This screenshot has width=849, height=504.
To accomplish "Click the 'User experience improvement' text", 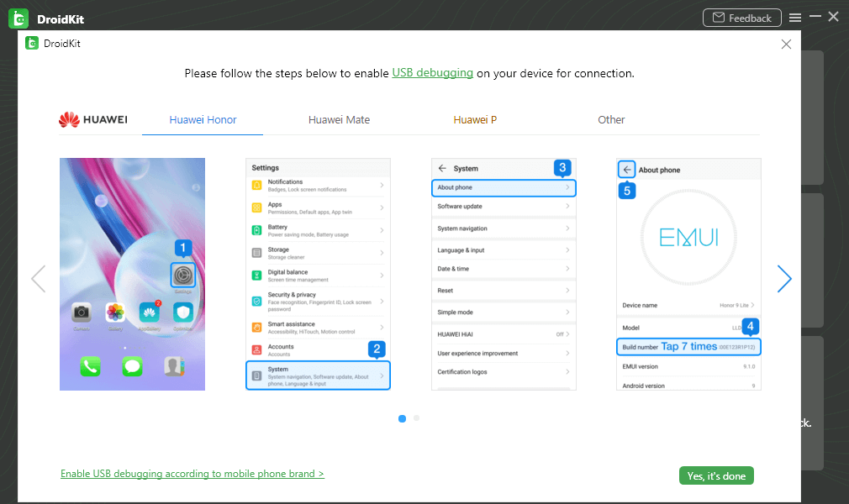I will click(x=477, y=353).
